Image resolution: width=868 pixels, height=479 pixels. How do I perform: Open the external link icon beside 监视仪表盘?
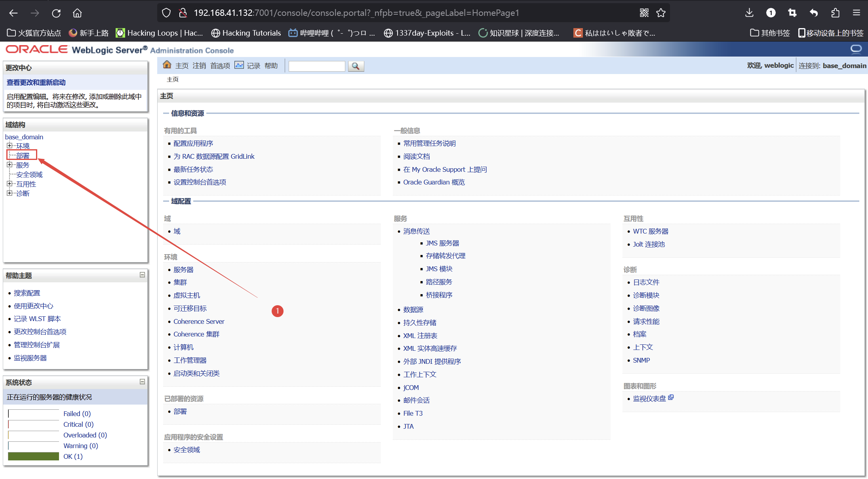(671, 397)
